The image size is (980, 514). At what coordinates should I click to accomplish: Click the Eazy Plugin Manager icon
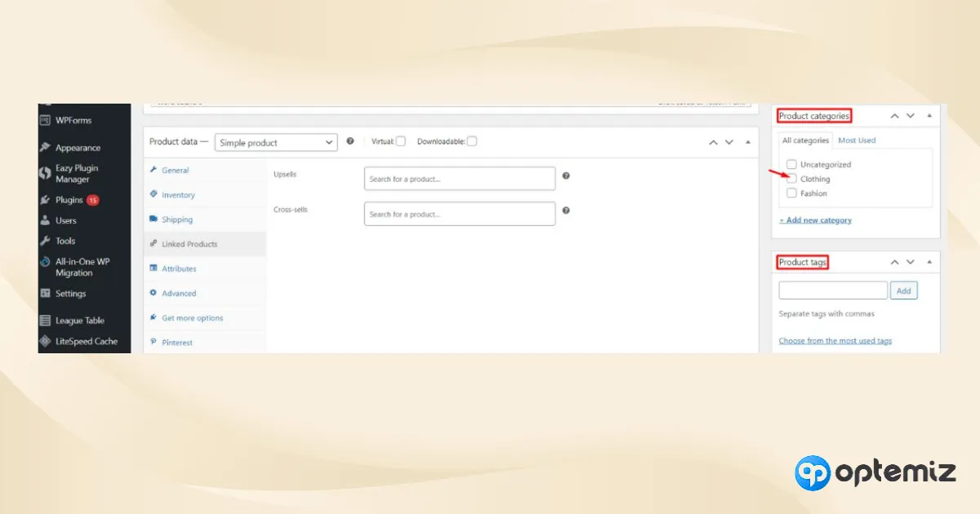46,173
